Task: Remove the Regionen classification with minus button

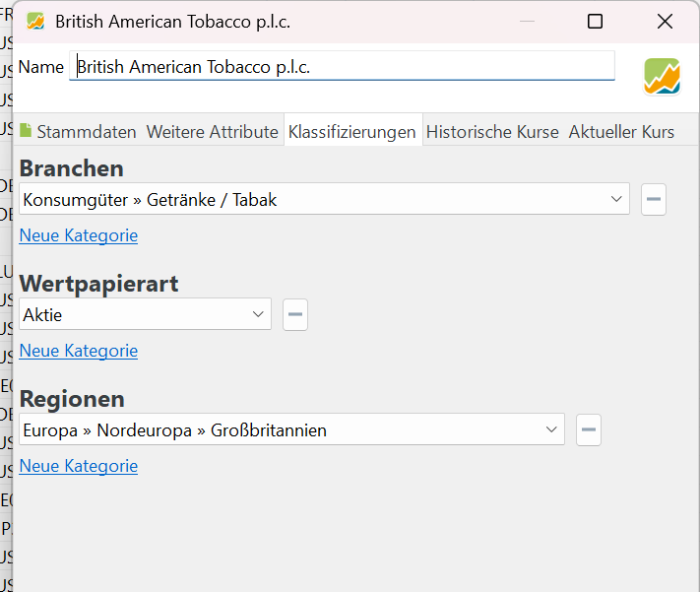Action: coord(589,429)
